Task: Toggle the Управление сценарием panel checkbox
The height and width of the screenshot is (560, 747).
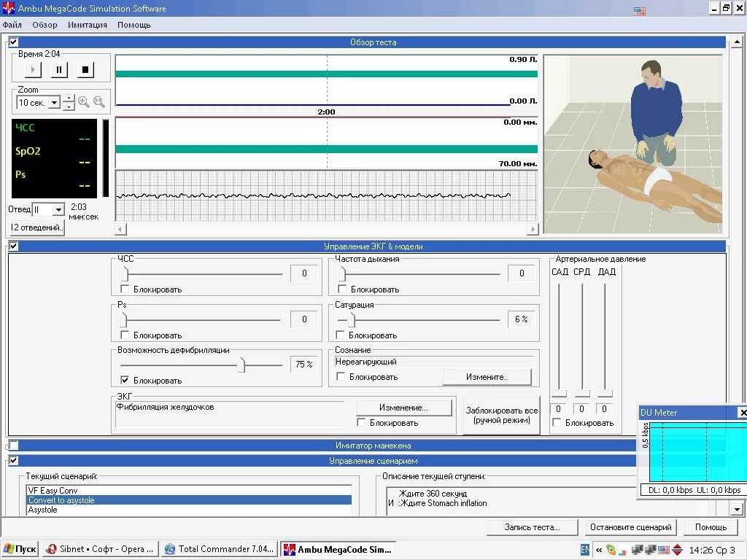Action: [x=14, y=461]
